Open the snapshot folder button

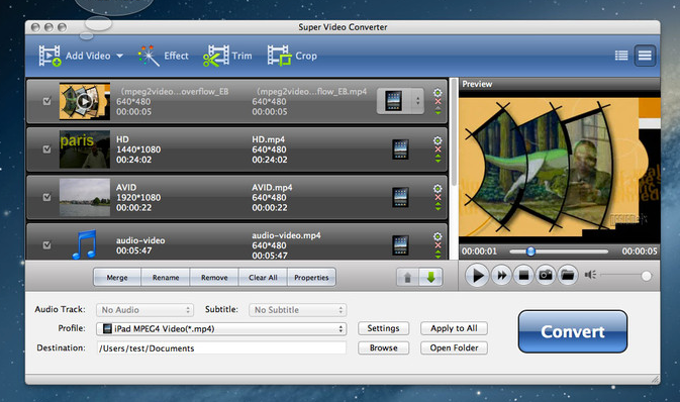(x=568, y=275)
